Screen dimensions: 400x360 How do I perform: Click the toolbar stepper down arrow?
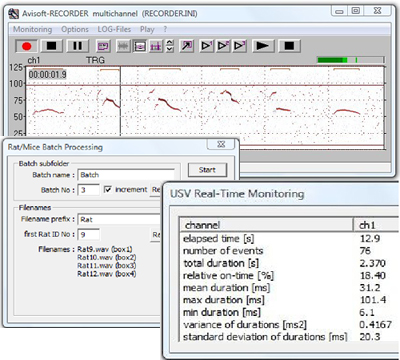[170, 49]
